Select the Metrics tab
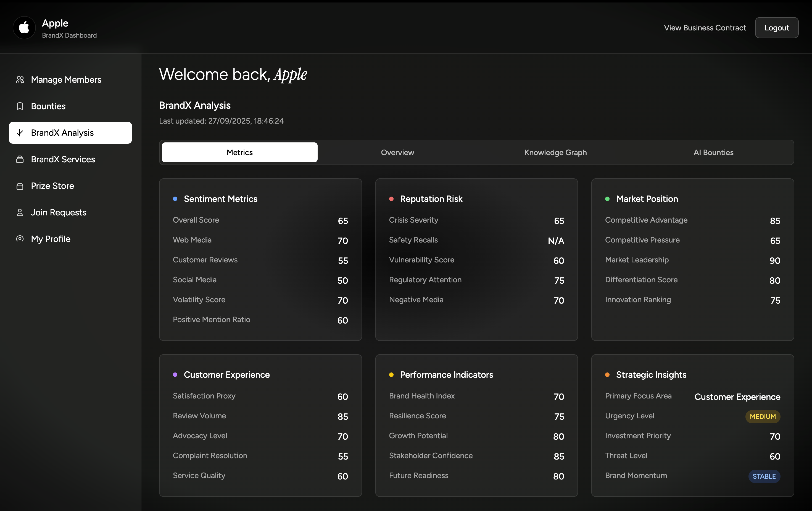The height and width of the screenshot is (511, 812). 239,153
